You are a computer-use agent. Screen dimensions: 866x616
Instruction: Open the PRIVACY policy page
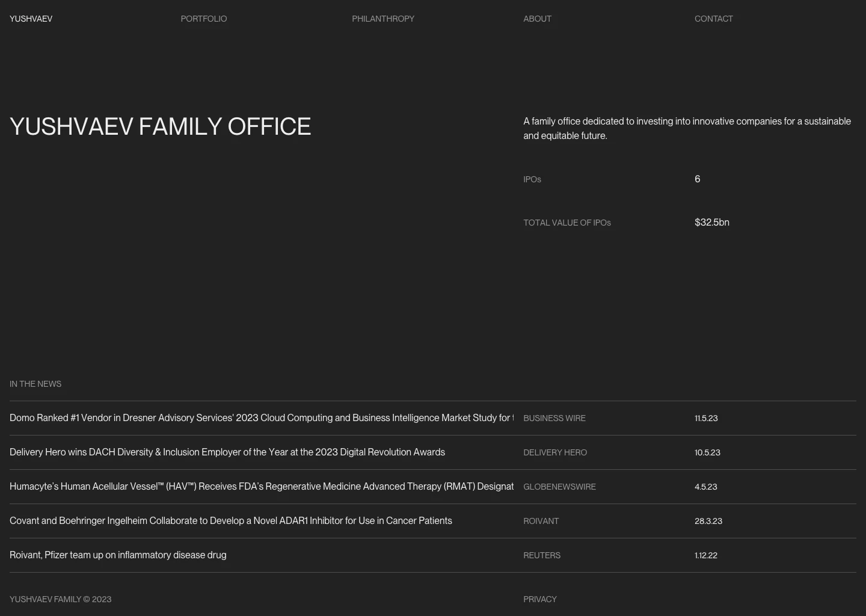pos(539,599)
